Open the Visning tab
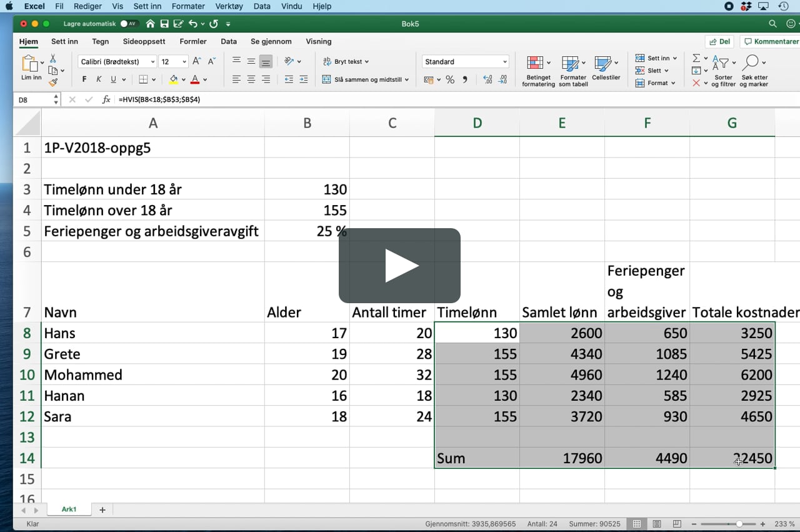Image resolution: width=800 pixels, height=532 pixels. 319,41
